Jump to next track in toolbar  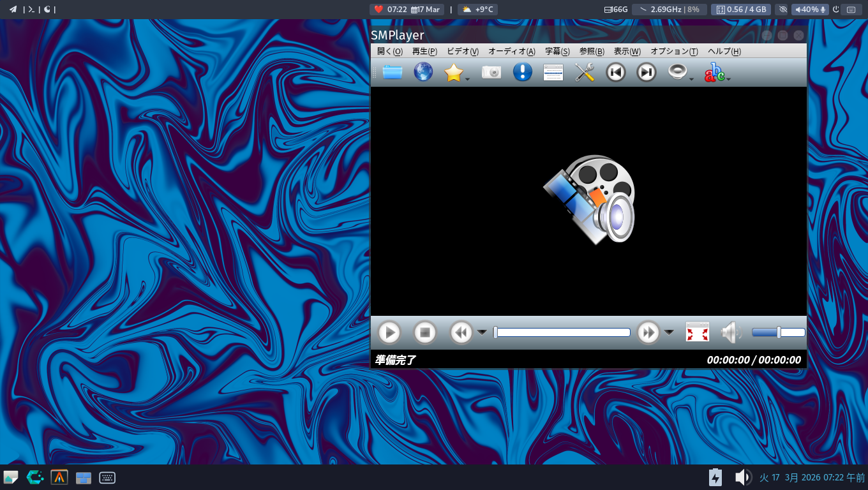coord(647,72)
